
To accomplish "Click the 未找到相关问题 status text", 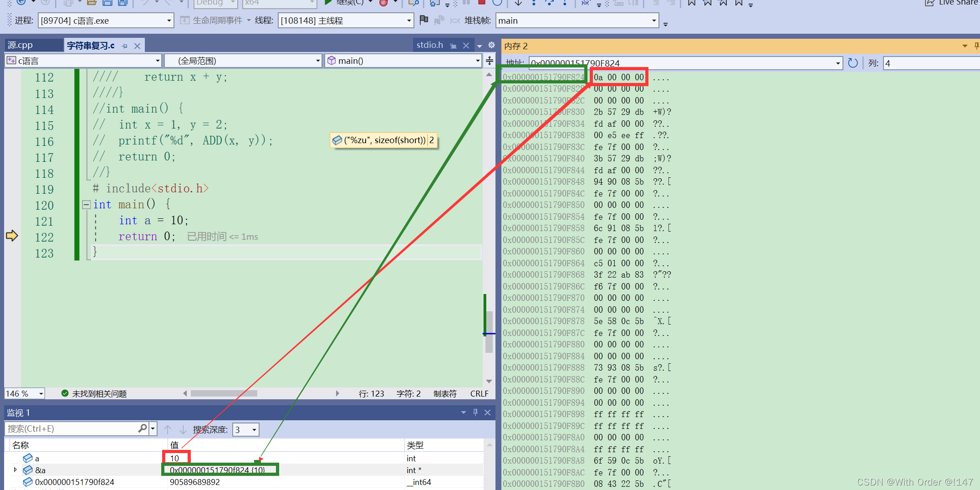I will click(99, 393).
